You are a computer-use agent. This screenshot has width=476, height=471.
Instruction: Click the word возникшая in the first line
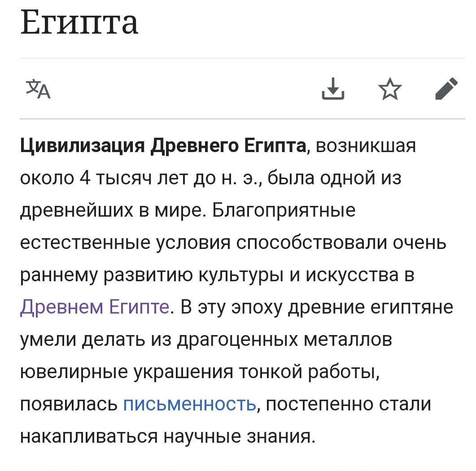366,146
